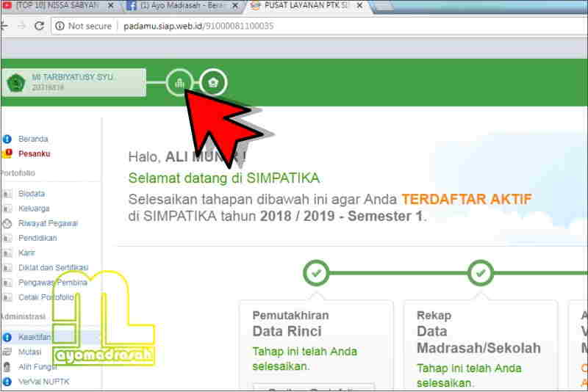Open the home circle icon in green header
The width and height of the screenshot is (588, 392).
(x=213, y=82)
